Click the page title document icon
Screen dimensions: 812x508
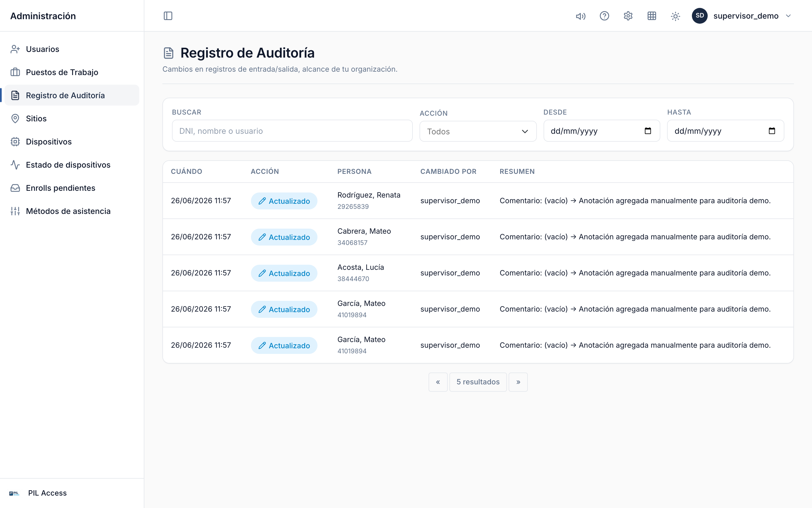168,53
